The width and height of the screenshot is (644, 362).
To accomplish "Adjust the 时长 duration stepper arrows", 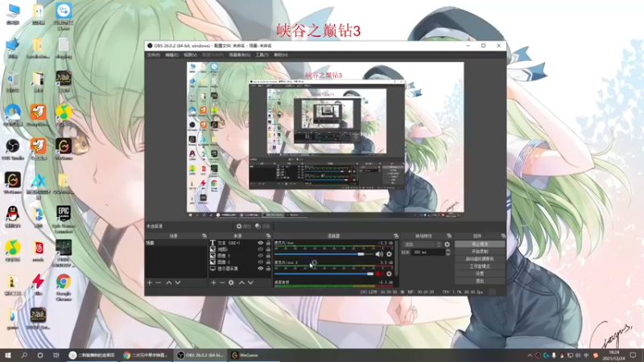I will (x=448, y=253).
